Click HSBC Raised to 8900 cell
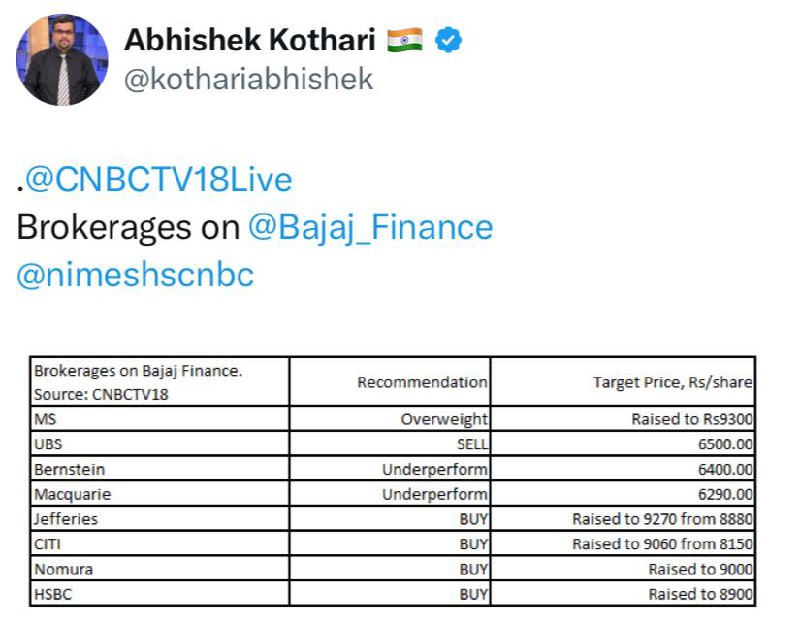 [622, 594]
